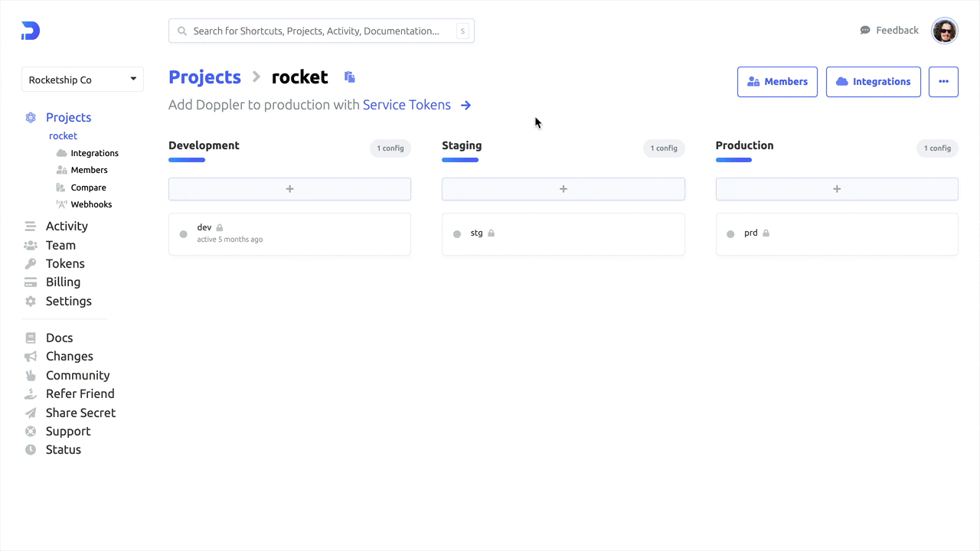980x551 pixels.
Task: Click the Share Secret paper plane icon
Action: click(31, 412)
